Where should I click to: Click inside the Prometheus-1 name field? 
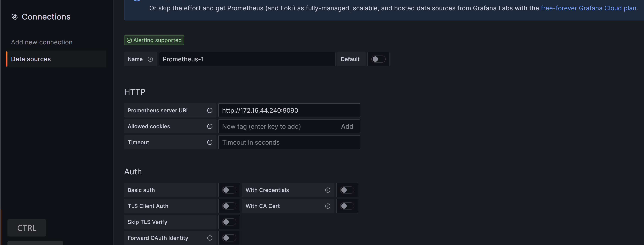point(247,59)
